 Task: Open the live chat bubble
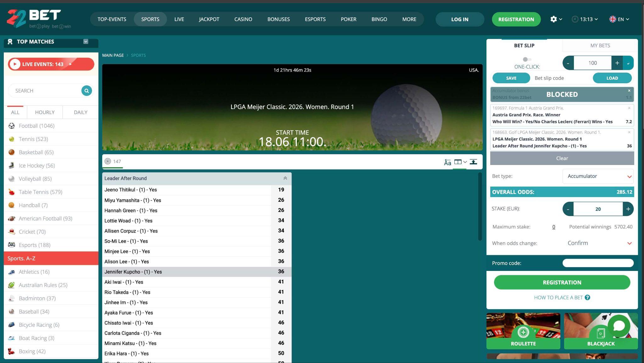pyautogui.click(x=619, y=326)
